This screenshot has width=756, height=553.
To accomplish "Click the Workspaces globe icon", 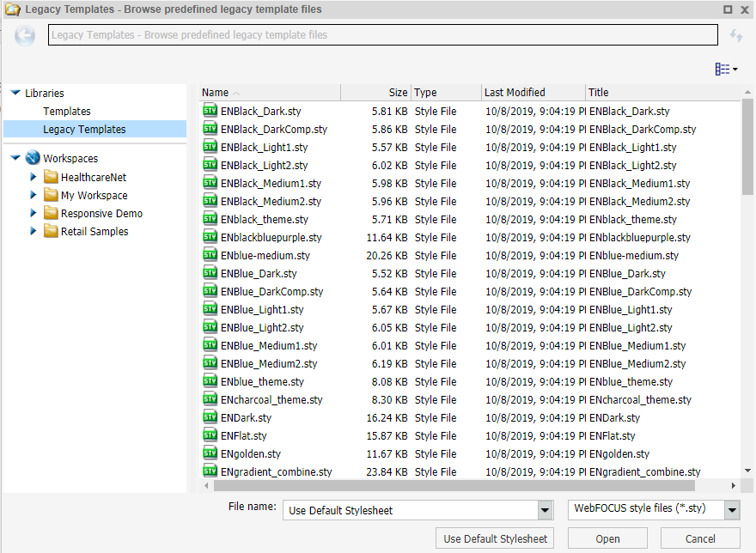I will [33, 158].
